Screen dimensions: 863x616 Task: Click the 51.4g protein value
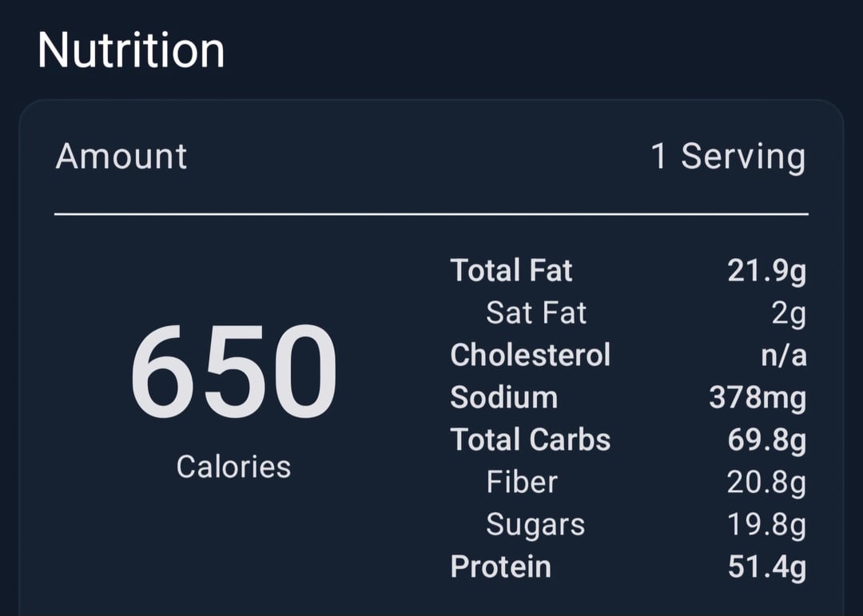(x=766, y=566)
